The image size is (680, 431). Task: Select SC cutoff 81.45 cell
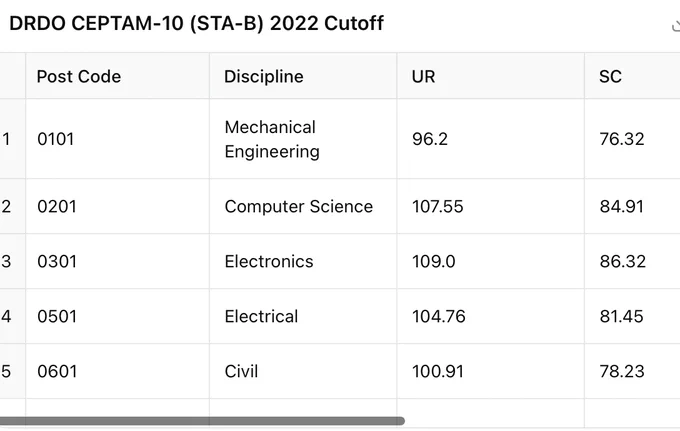[x=632, y=317]
